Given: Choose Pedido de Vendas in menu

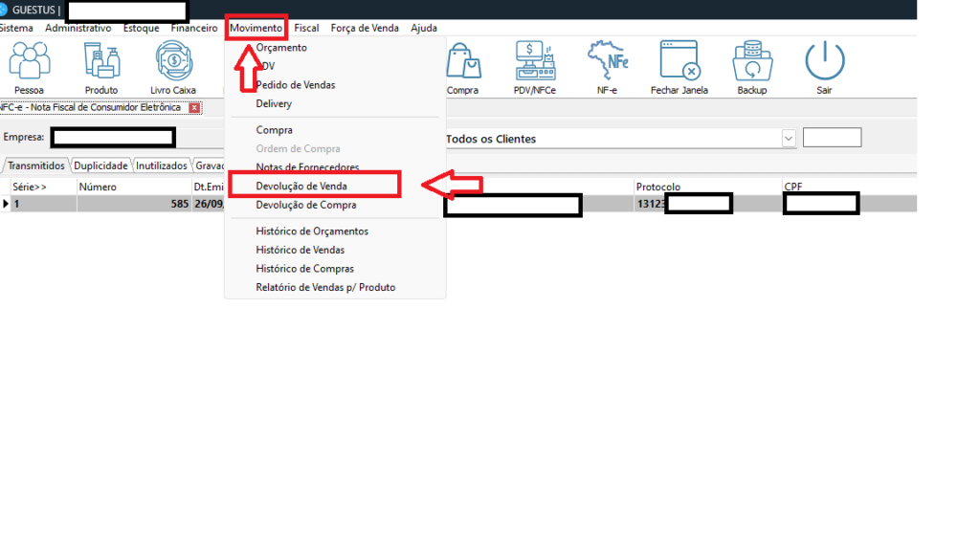Looking at the screenshot, I should 295,85.
